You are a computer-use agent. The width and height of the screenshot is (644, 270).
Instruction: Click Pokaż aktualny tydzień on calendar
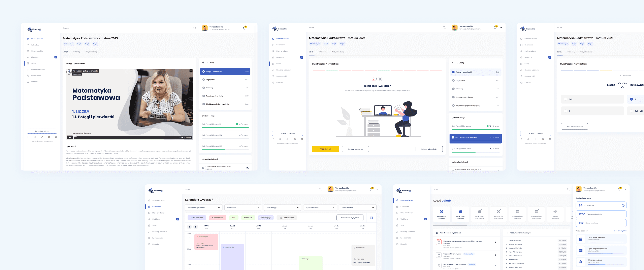pos(350,218)
